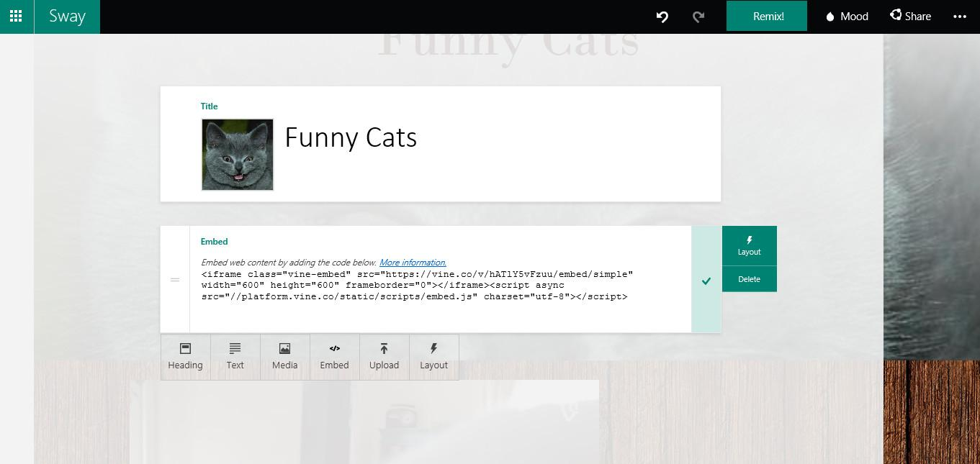Open Layout from the insert toolbar
The width and height of the screenshot is (980, 464).
[433, 357]
